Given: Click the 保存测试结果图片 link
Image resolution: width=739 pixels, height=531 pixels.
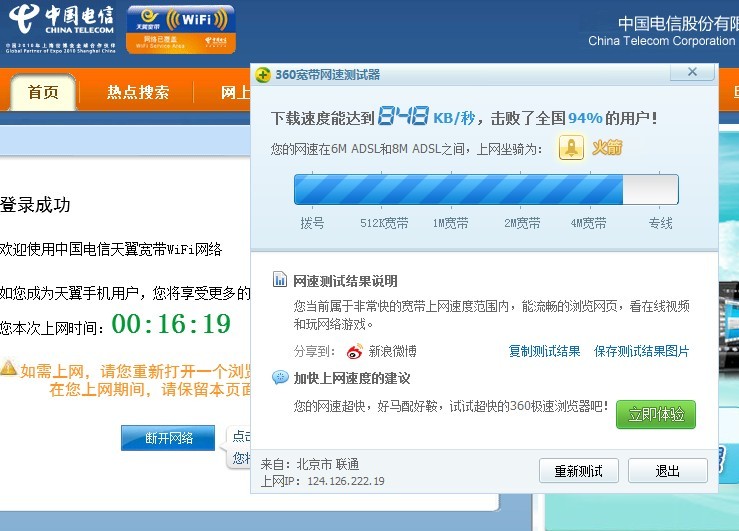Looking at the screenshot, I should 641,351.
